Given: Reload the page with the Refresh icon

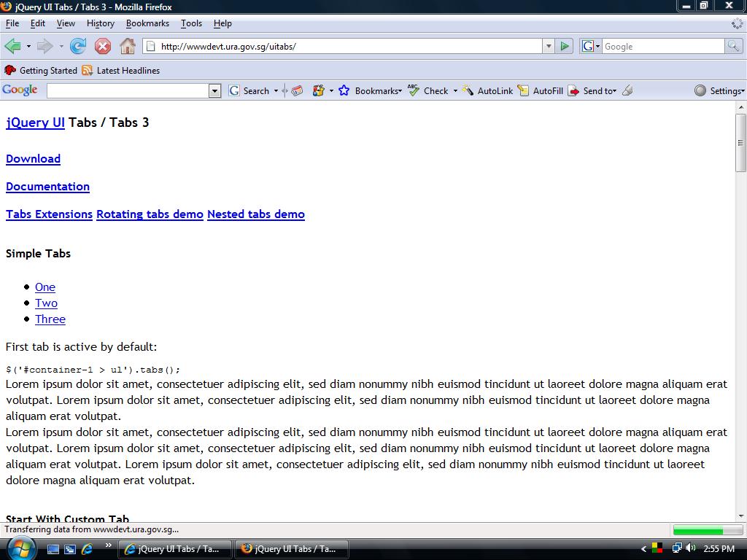Looking at the screenshot, I should point(78,47).
